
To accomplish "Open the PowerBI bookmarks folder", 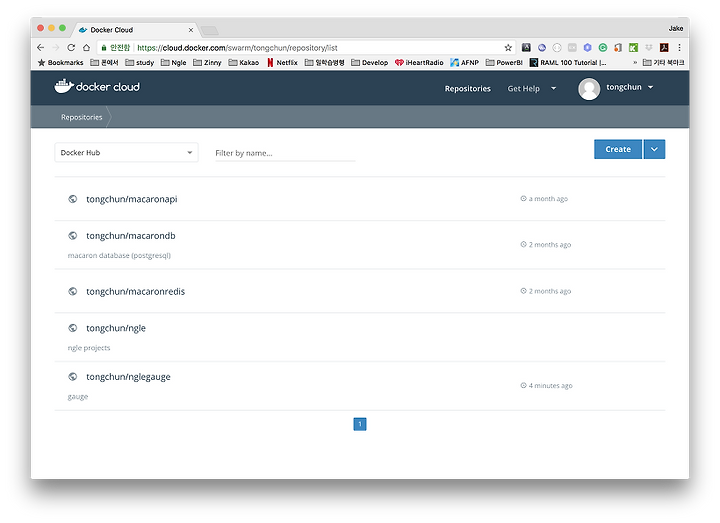I will tap(504, 62).
